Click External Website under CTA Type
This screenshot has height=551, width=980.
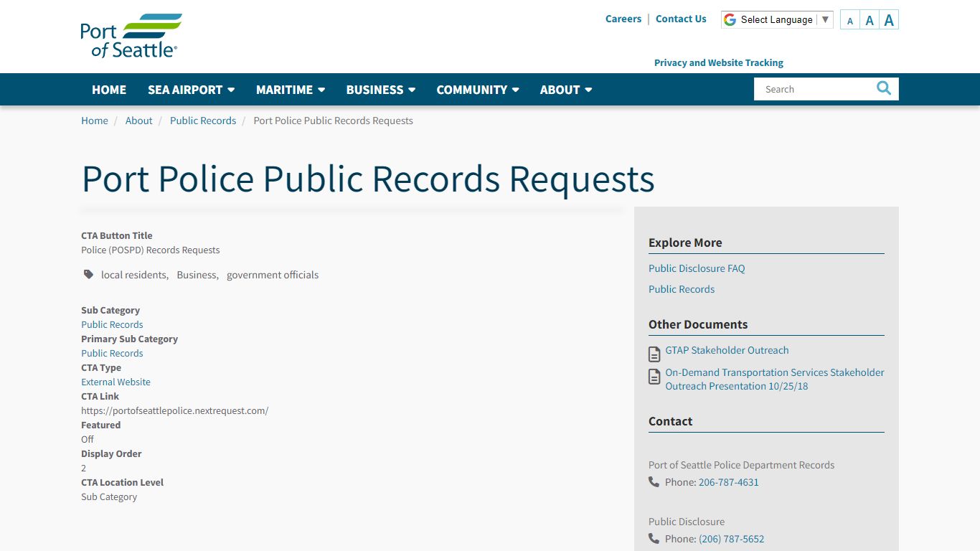tap(116, 382)
